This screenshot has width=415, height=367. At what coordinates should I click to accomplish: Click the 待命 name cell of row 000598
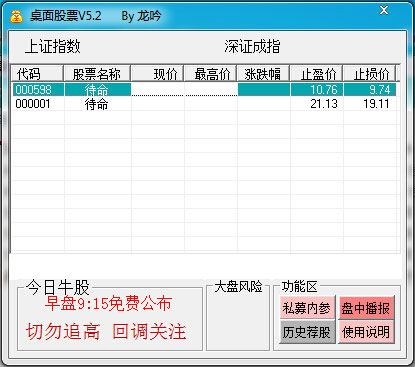[x=97, y=89]
